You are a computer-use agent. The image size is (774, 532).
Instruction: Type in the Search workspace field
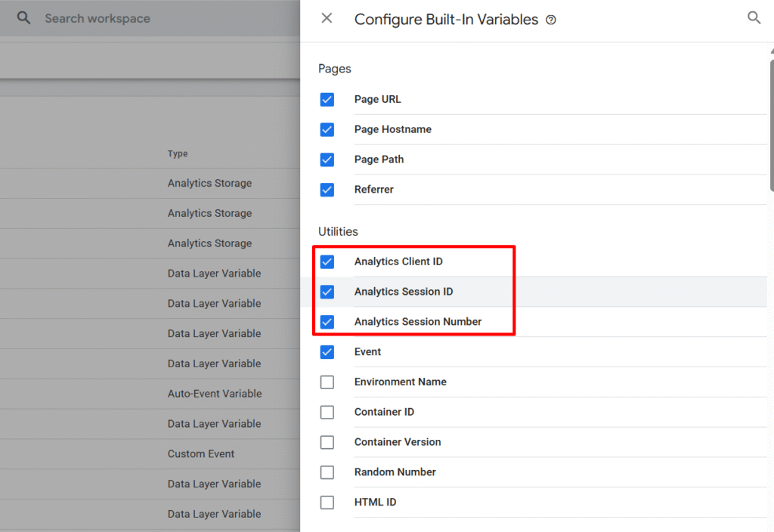(x=151, y=18)
